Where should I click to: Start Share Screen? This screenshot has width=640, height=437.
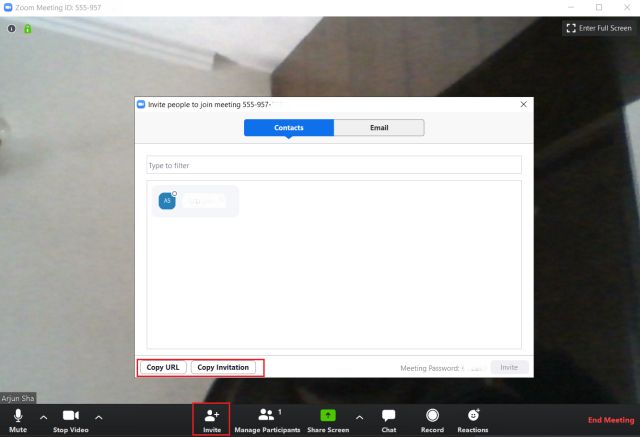coord(328,421)
